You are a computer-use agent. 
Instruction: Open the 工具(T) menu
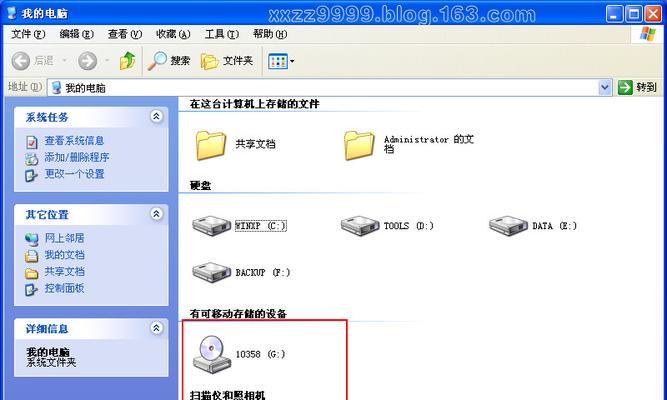[x=222, y=34]
